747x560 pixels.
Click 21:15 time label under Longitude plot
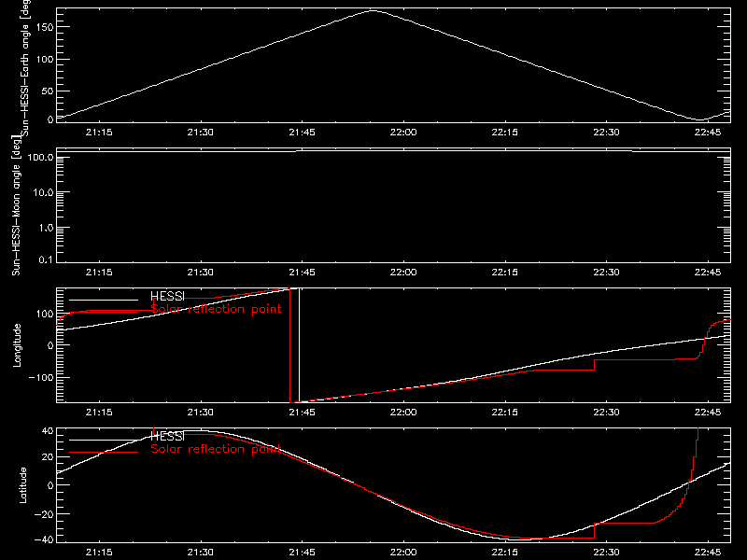click(99, 413)
